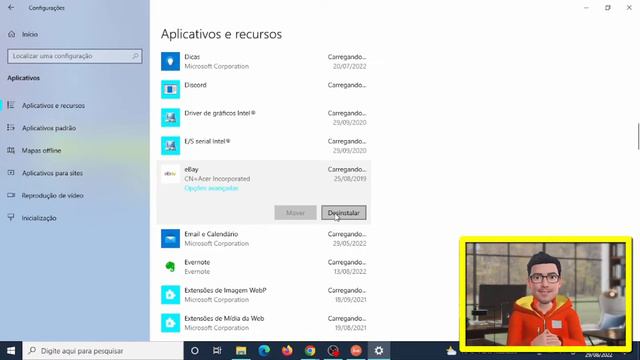Viewport: 640px width, 360px height.
Task: Open Task View on taskbar
Action: tap(217, 351)
